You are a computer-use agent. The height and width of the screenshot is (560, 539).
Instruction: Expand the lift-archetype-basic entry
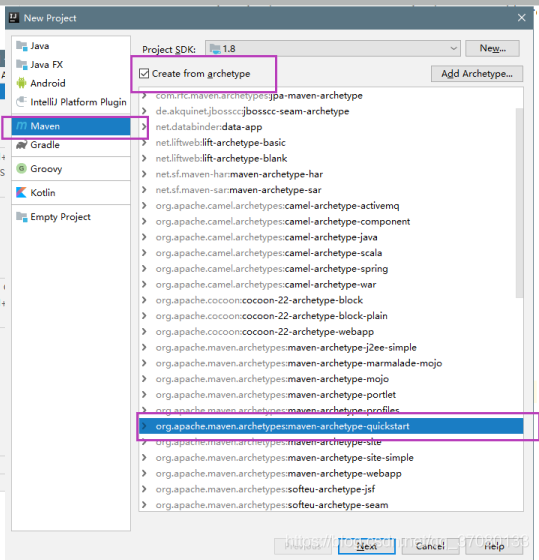144,142
